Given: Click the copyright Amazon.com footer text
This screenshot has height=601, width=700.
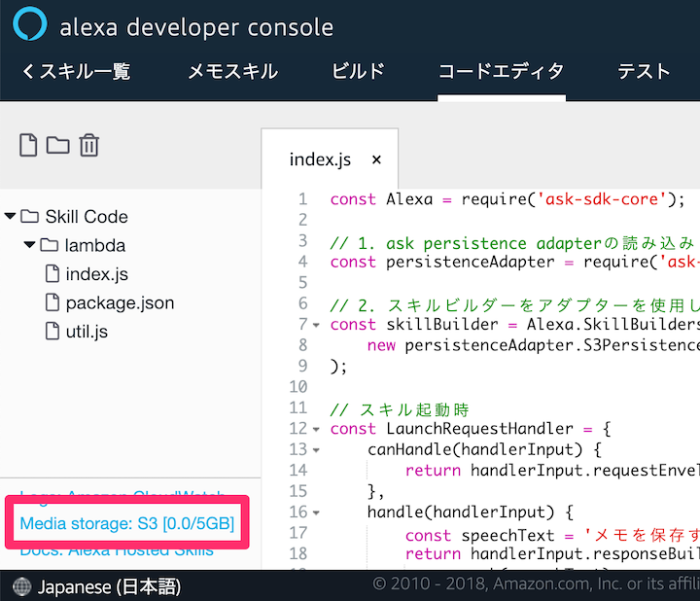Looking at the screenshot, I should (x=536, y=583).
